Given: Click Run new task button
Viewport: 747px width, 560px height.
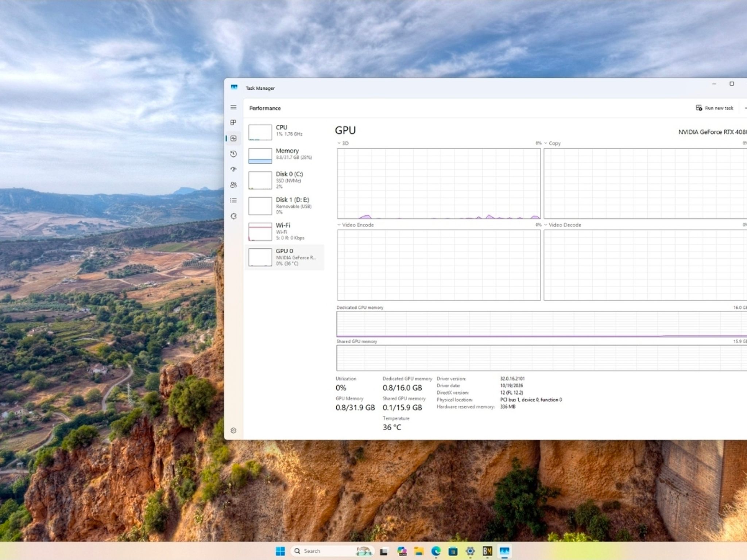Looking at the screenshot, I should 715,108.
